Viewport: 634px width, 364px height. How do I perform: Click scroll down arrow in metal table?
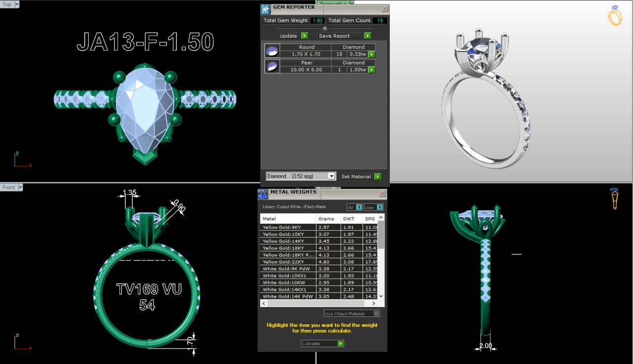tap(381, 296)
